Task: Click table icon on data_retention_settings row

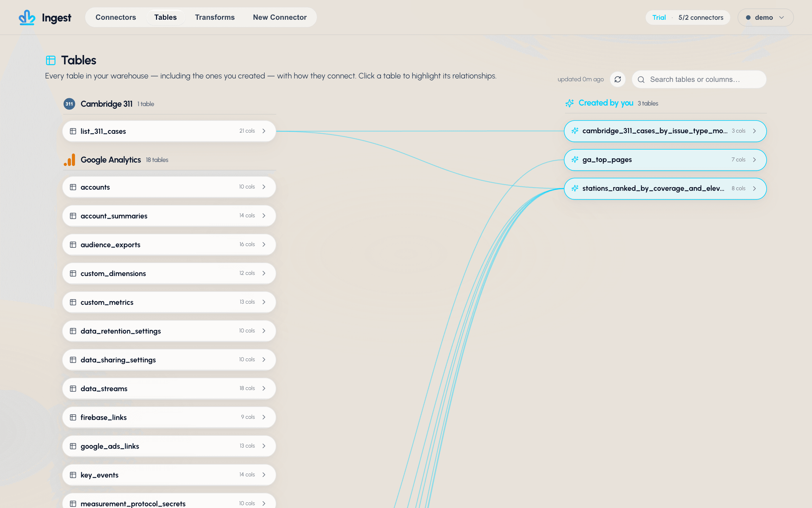Action: [73, 331]
